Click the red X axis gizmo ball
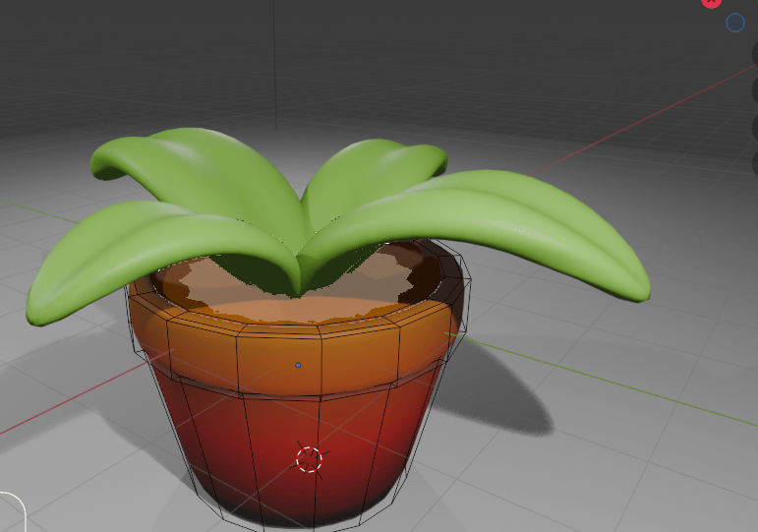Image resolution: width=758 pixels, height=532 pixels. pyautogui.click(x=711, y=2)
